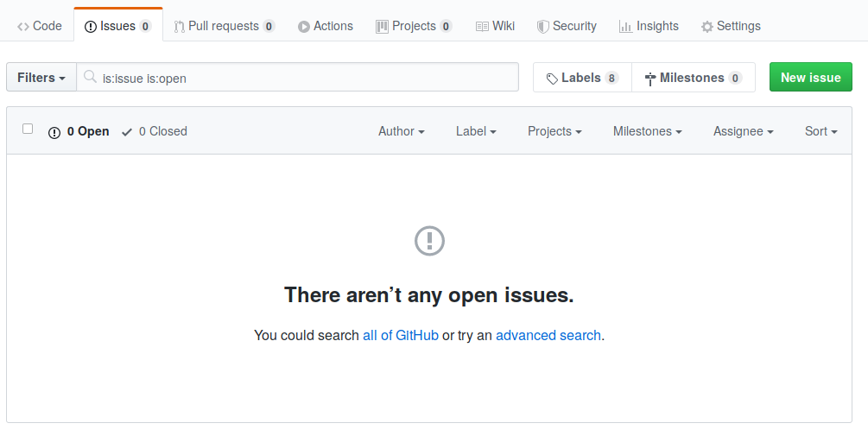This screenshot has width=868, height=436.
Task: Open the Milestones button beside Labels
Action: tap(694, 78)
